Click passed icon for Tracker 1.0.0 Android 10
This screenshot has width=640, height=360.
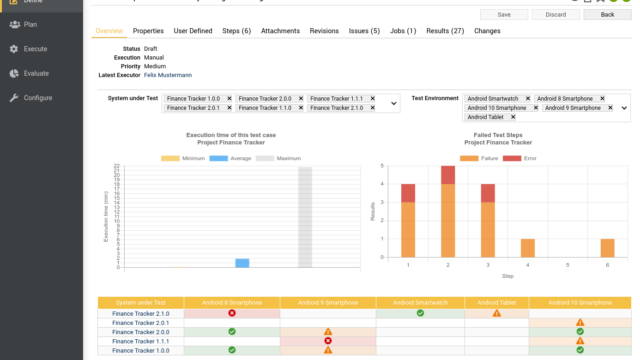pos(580,350)
